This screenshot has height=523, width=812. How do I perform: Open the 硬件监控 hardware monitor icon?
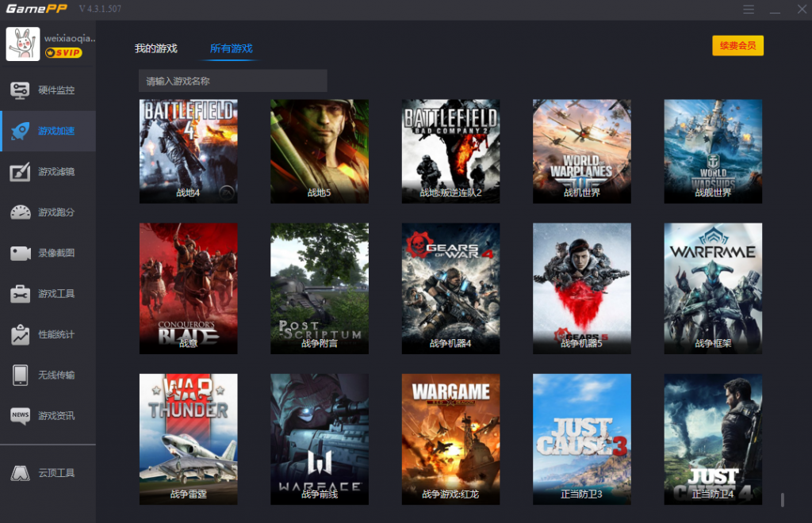[20, 90]
